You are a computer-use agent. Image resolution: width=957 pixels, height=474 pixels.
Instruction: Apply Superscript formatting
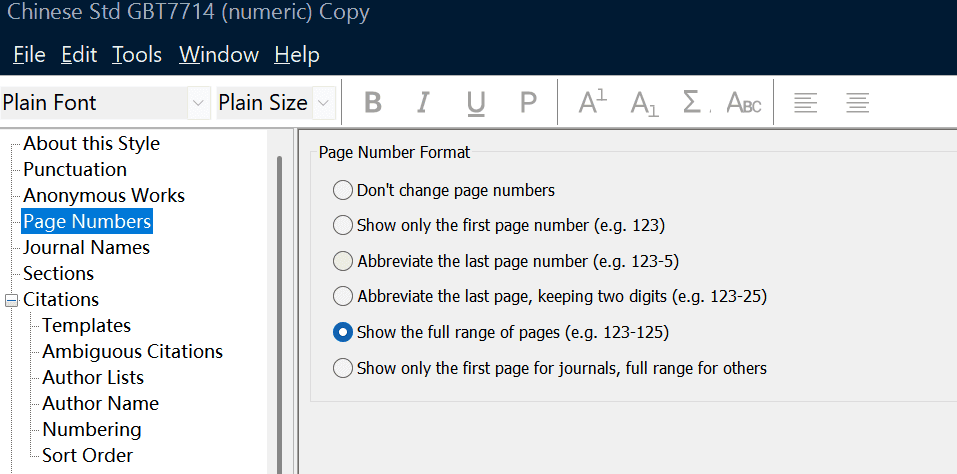[x=593, y=102]
